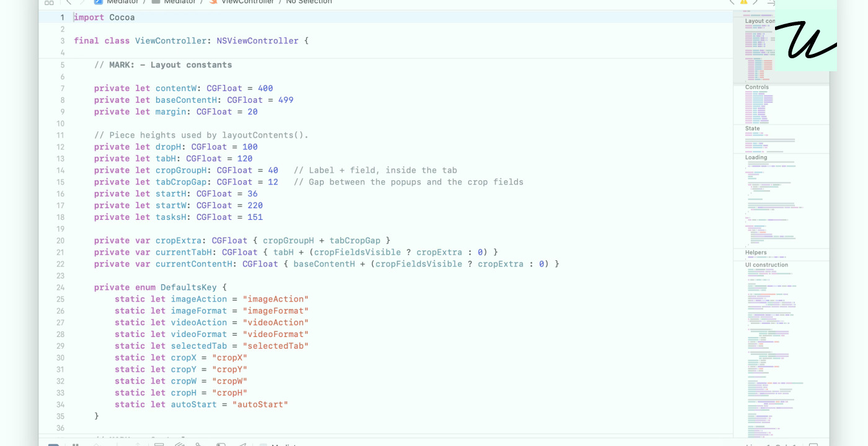Click the currentContentH variable name
Image resolution: width=868 pixels, height=446 pixels.
tap(194, 264)
